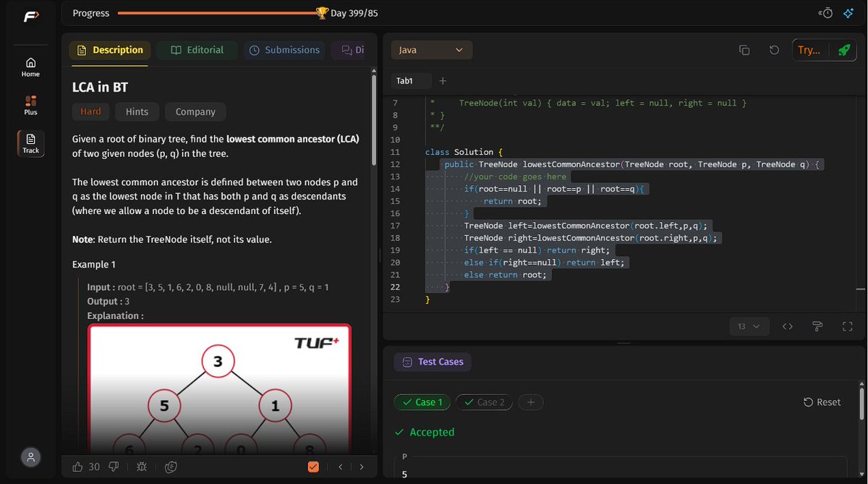Click the 'LCA in BT' title
868x484 pixels.
100,87
